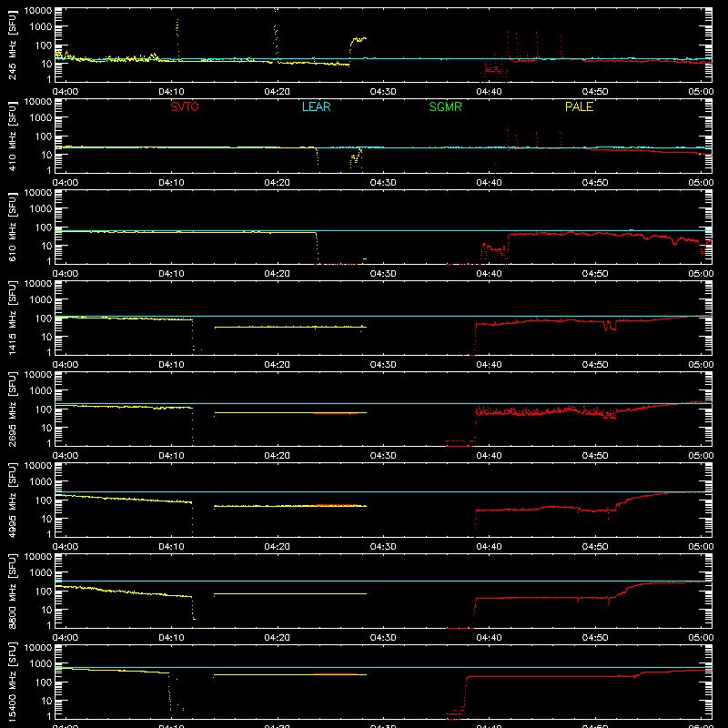Image resolution: width=728 pixels, height=728 pixels.
Task: Click the 10 tick value on 1415 MHz axis
Action: tap(46, 337)
